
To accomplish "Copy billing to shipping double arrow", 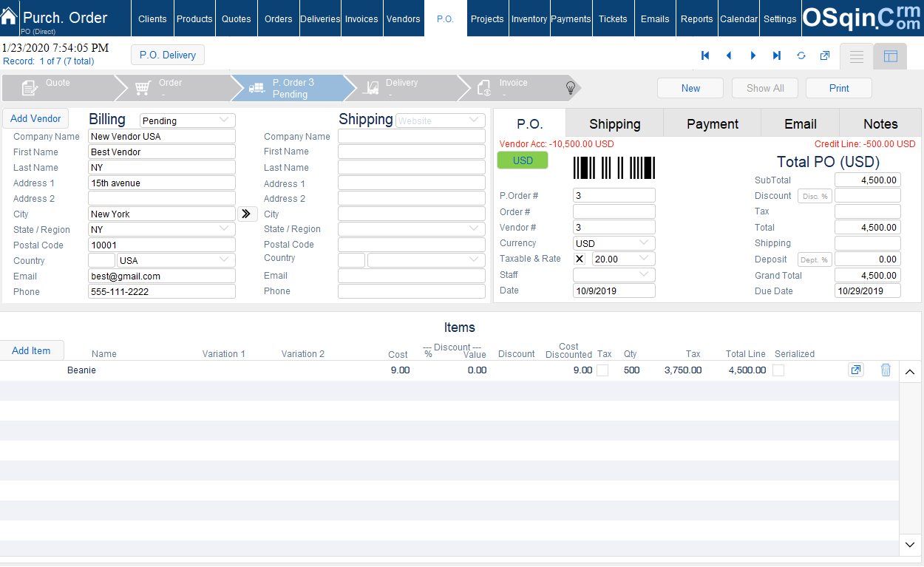I will (x=247, y=214).
